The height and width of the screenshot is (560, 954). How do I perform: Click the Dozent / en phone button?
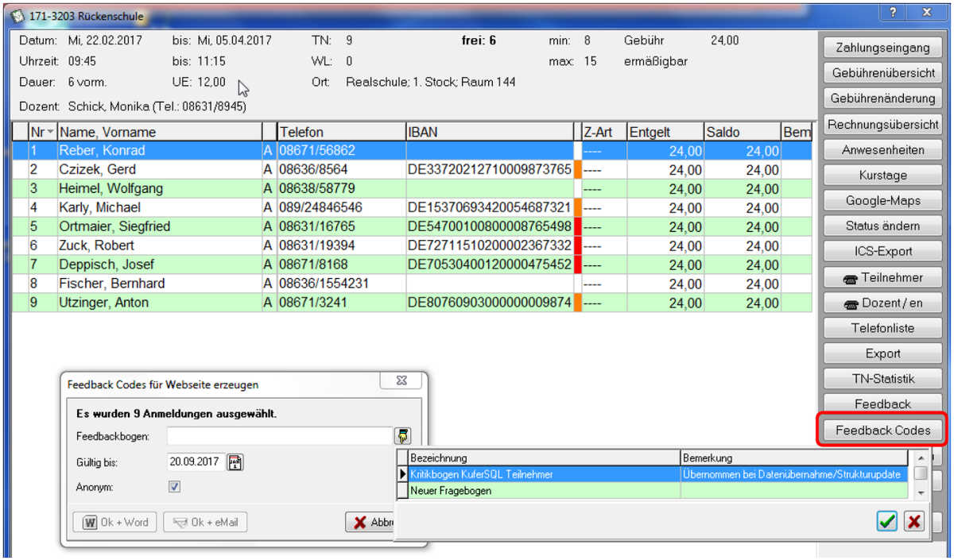[x=882, y=303]
